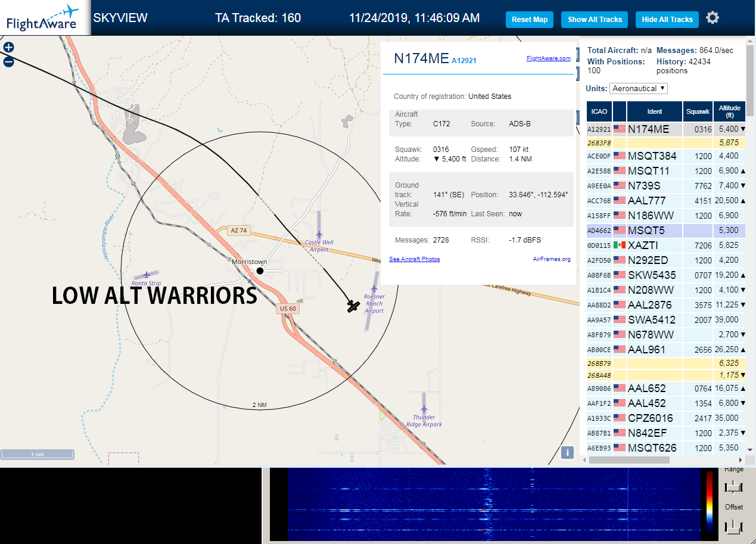The image size is (756, 544).
Task: Select the MSQT11 aircraft row
Action: pos(666,171)
